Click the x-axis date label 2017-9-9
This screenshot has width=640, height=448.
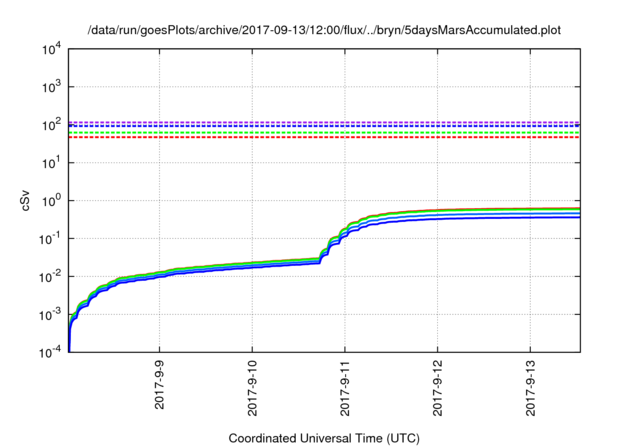tap(159, 384)
